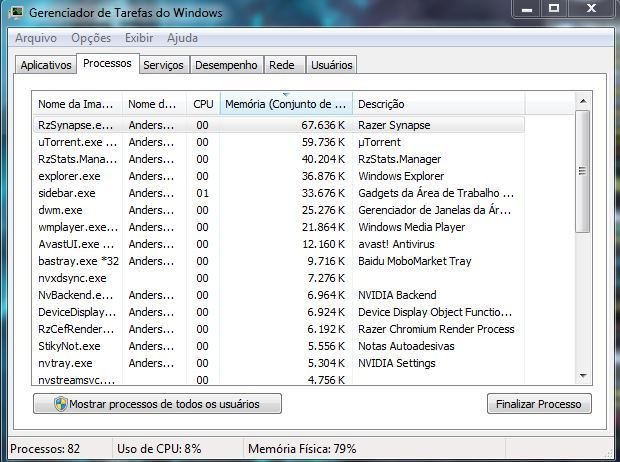Select the sidebar.exe process
The width and height of the screenshot is (620, 462).
[278, 193]
